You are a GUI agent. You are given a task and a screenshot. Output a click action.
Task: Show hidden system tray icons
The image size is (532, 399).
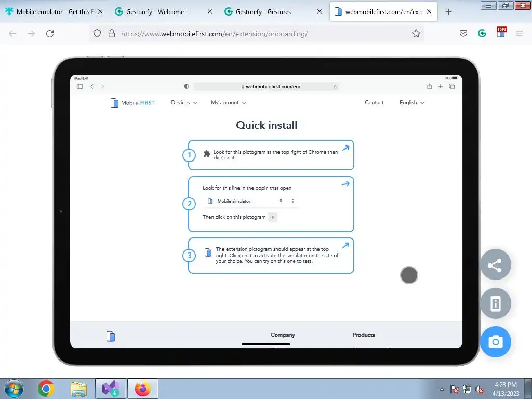442,389
